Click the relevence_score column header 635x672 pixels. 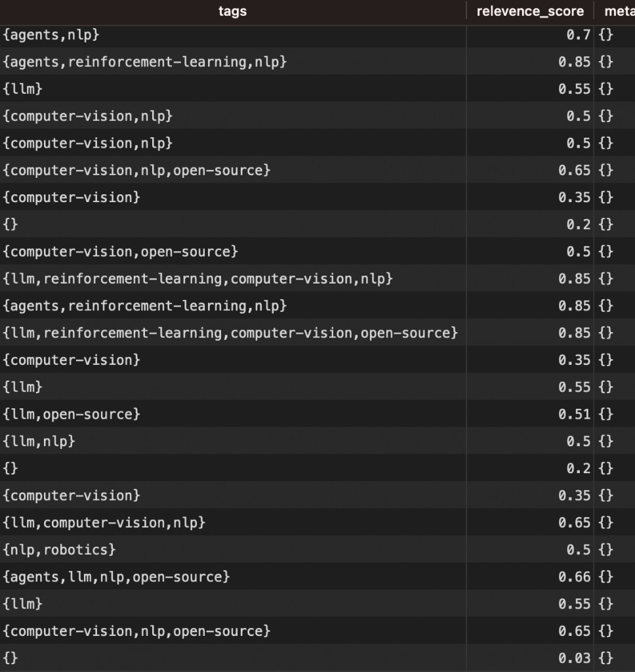530,11
